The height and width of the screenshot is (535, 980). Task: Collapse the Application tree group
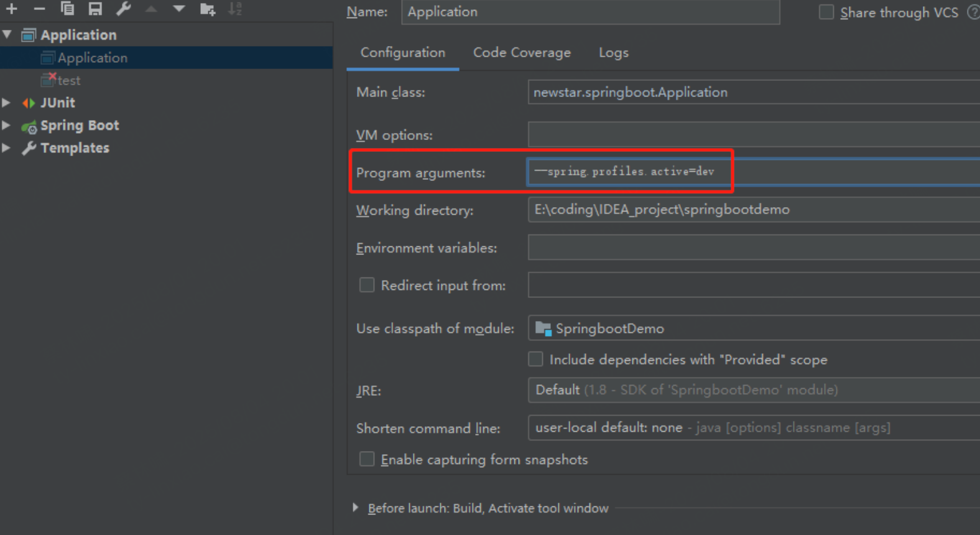pyautogui.click(x=7, y=35)
